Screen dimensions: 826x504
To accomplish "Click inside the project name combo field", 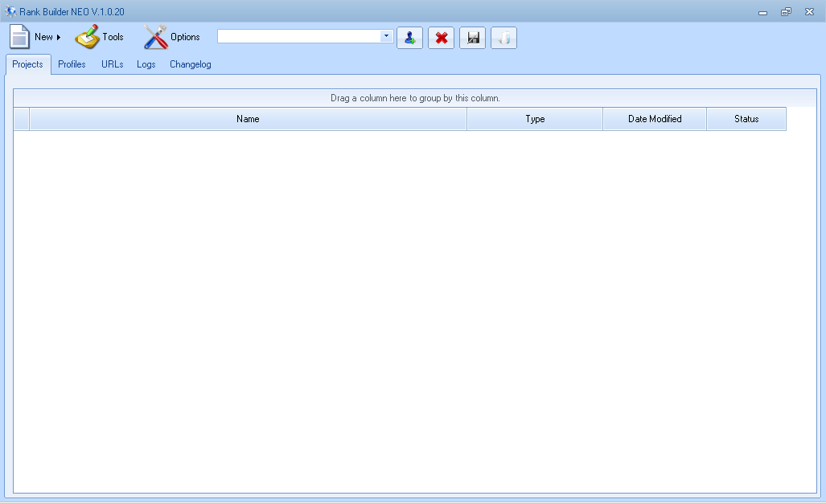I will click(298, 37).
